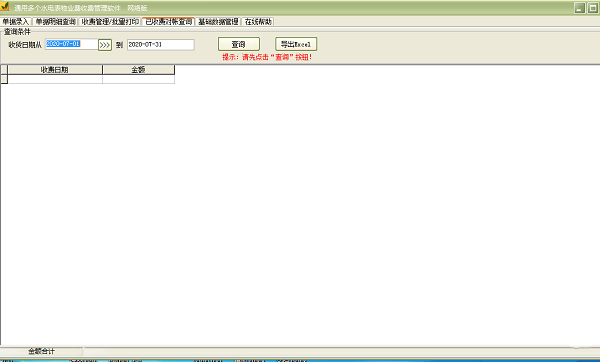Go to the 收费管理/批量打印 tab
Image resolution: width=600 pixels, height=362 pixels.
110,22
